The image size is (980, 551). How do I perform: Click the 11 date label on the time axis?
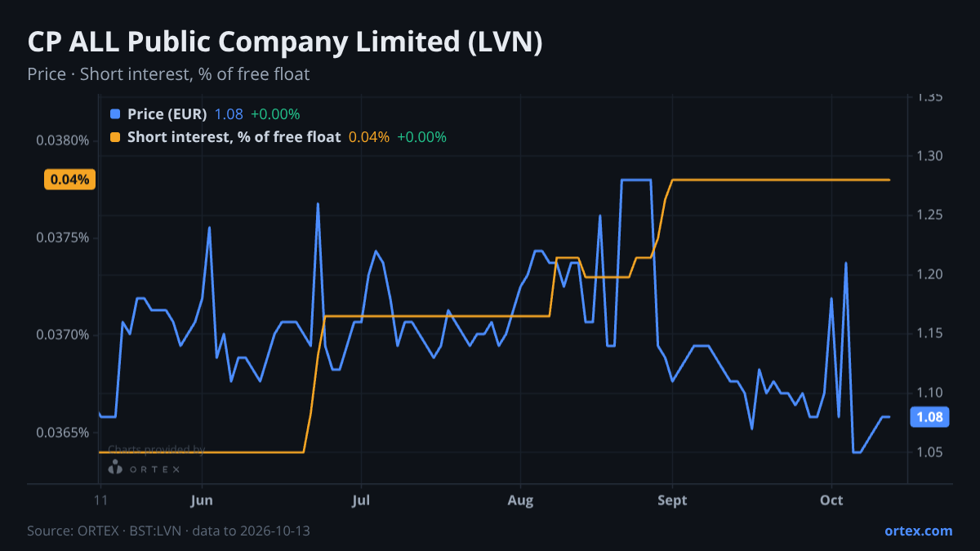tap(100, 501)
